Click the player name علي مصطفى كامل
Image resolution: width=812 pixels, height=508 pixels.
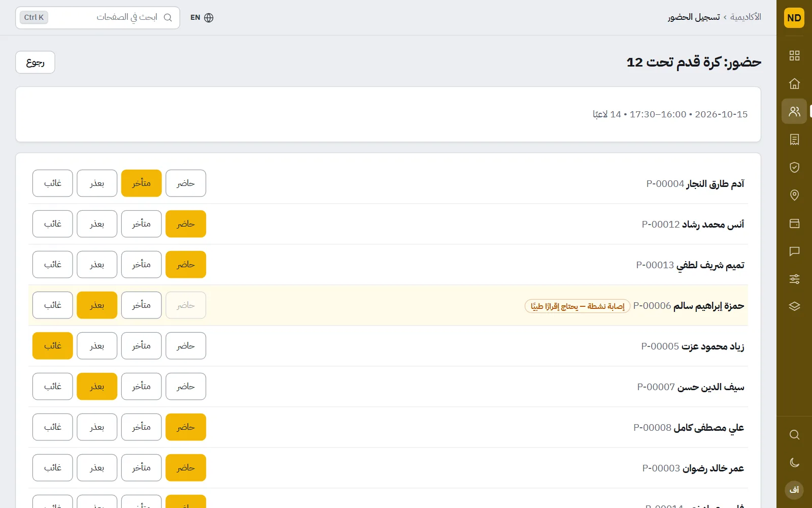click(709, 428)
